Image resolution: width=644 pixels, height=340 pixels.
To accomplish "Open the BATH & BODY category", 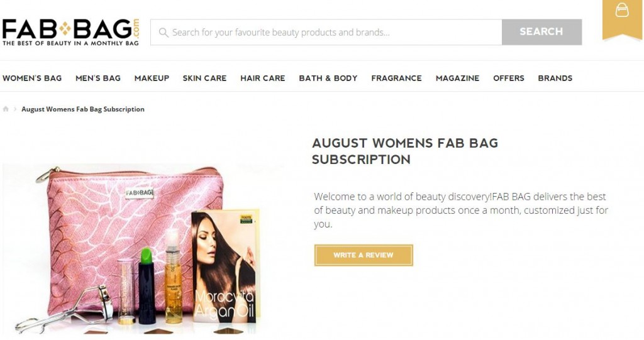I will click(328, 78).
